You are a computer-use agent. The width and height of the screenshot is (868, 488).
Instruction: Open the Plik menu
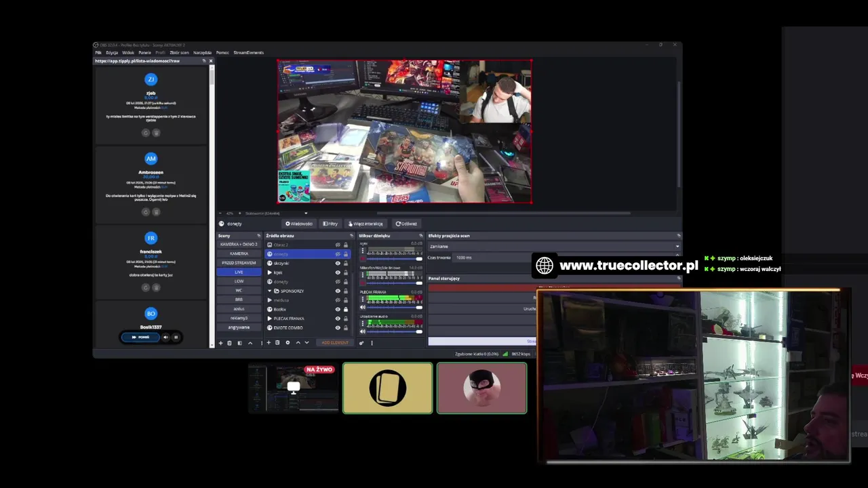(x=98, y=52)
